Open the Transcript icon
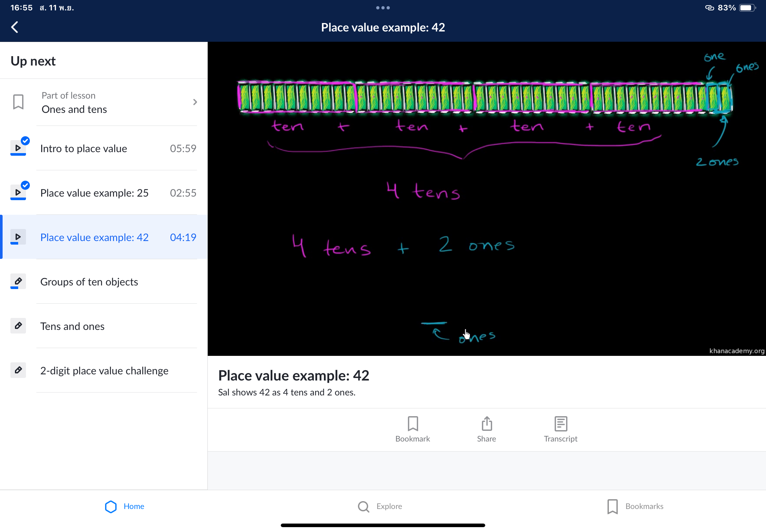Image resolution: width=766 pixels, height=532 pixels. (561, 424)
